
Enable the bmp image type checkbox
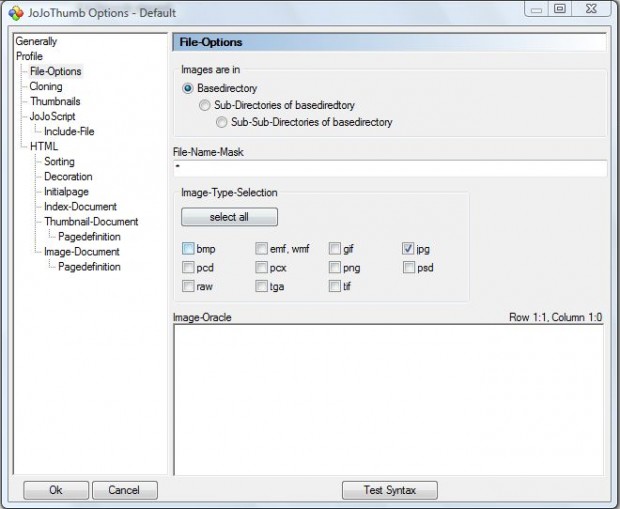188,248
